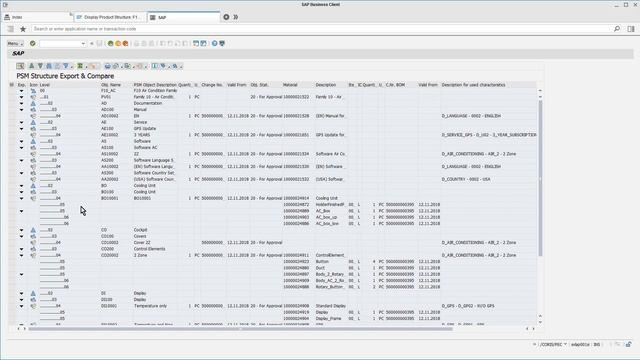Click the green Enter checkmark icon
This screenshot has width=640, height=360.
tap(33, 43)
